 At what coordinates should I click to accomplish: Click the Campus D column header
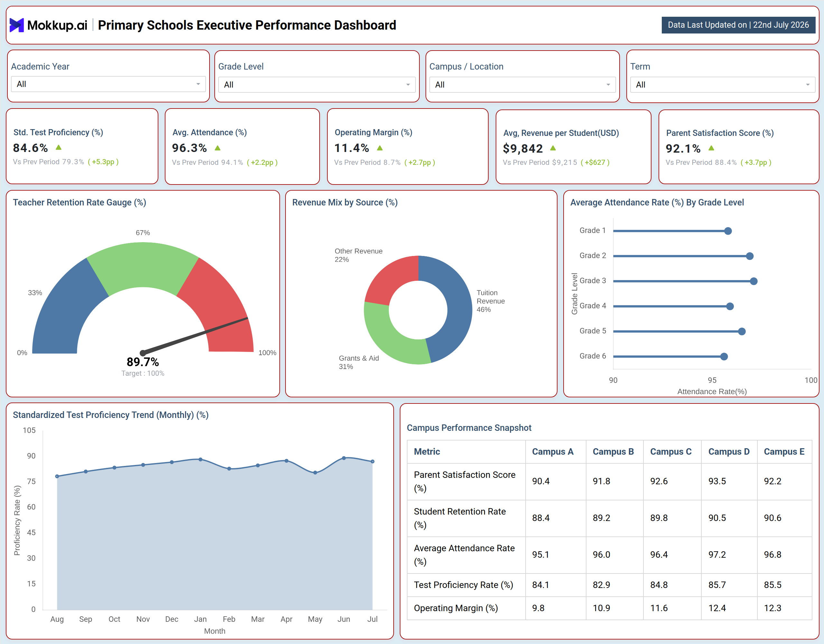point(729,451)
